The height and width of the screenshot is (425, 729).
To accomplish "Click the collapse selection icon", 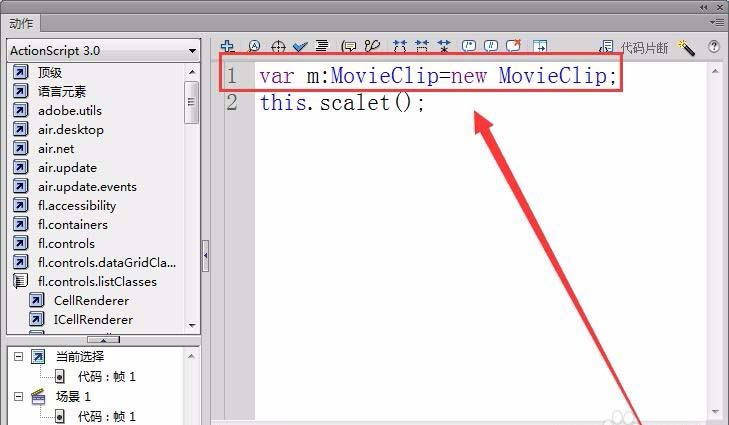I will click(x=422, y=46).
